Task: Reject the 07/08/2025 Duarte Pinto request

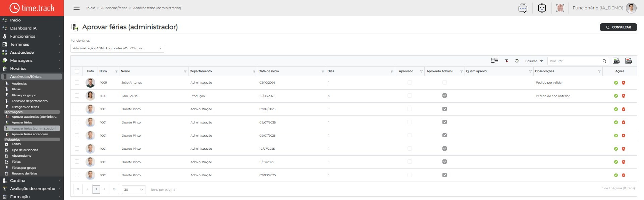Action: point(624,175)
